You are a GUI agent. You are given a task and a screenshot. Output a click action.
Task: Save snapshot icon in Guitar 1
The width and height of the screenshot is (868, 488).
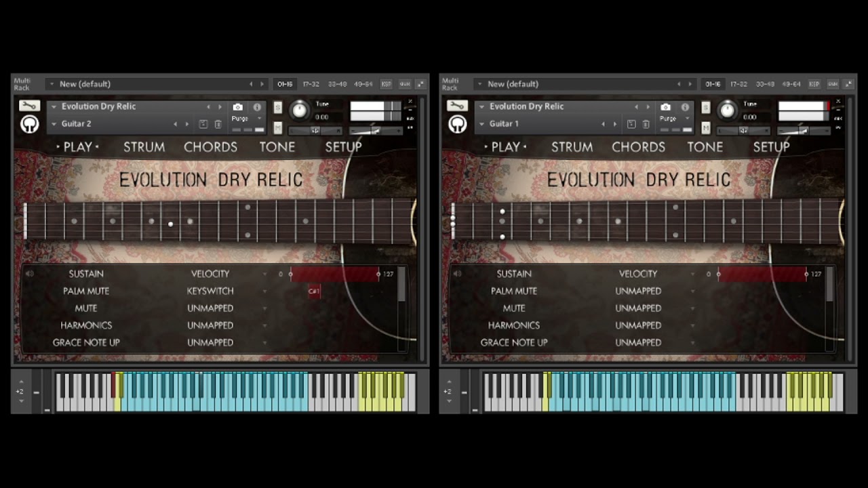pos(631,124)
